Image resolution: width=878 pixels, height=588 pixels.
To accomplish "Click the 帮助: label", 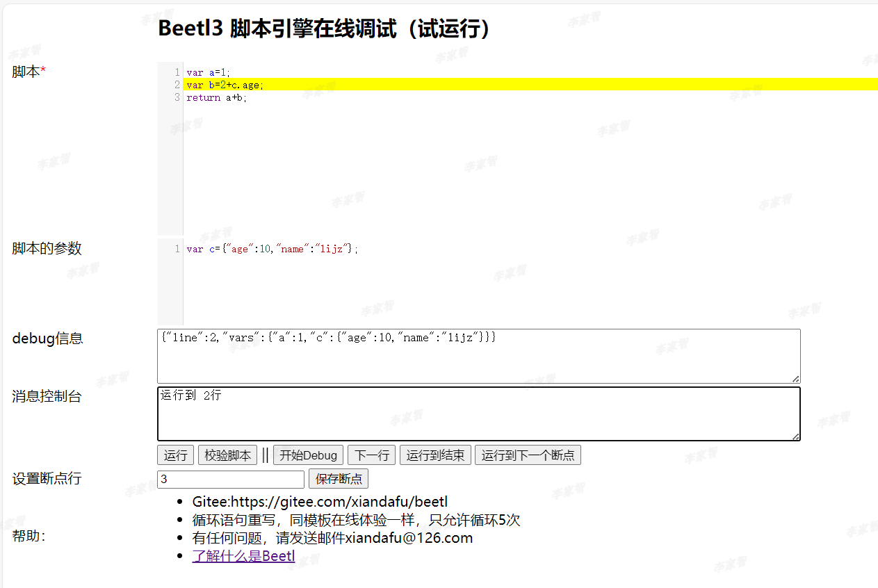I will (29, 536).
